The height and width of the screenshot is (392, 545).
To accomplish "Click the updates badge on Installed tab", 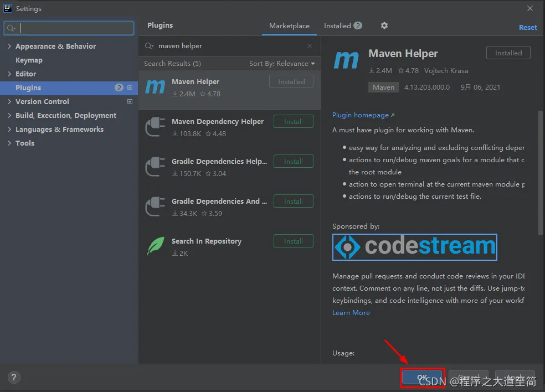I will pos(358,25).
